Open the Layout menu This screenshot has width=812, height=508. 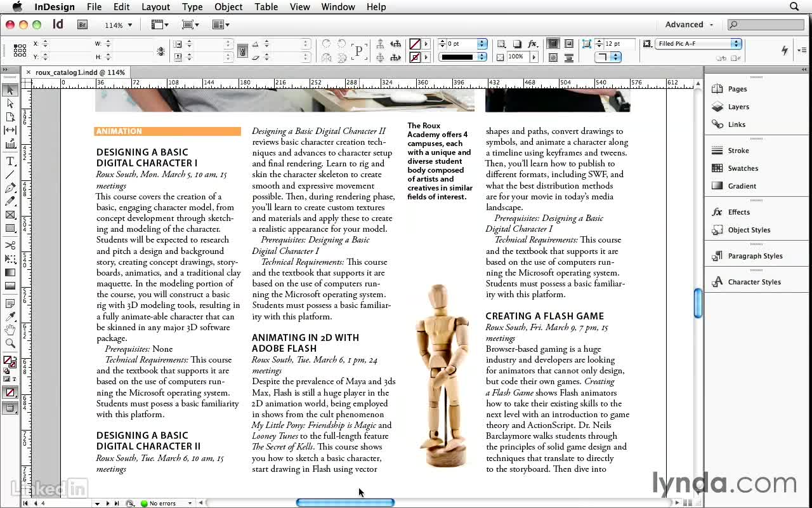[155, 7]
